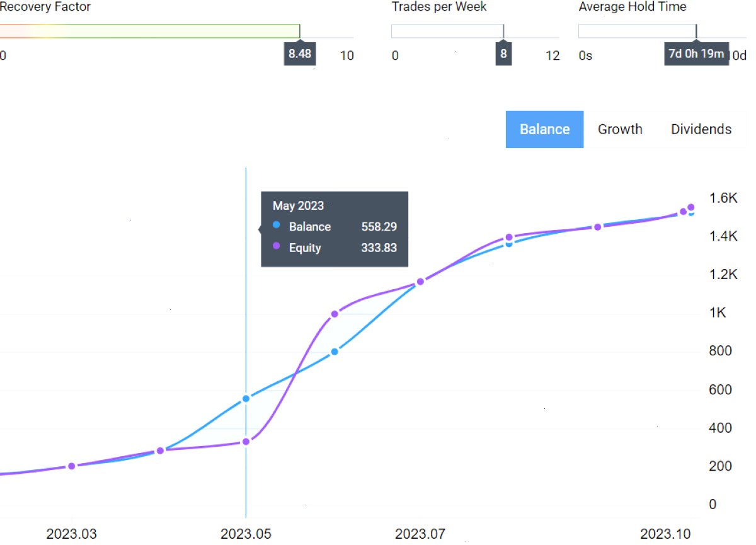Select the Dividends tab
This screenshot has height=545, width=756.
pyautogui.click(x=701, y=129)
